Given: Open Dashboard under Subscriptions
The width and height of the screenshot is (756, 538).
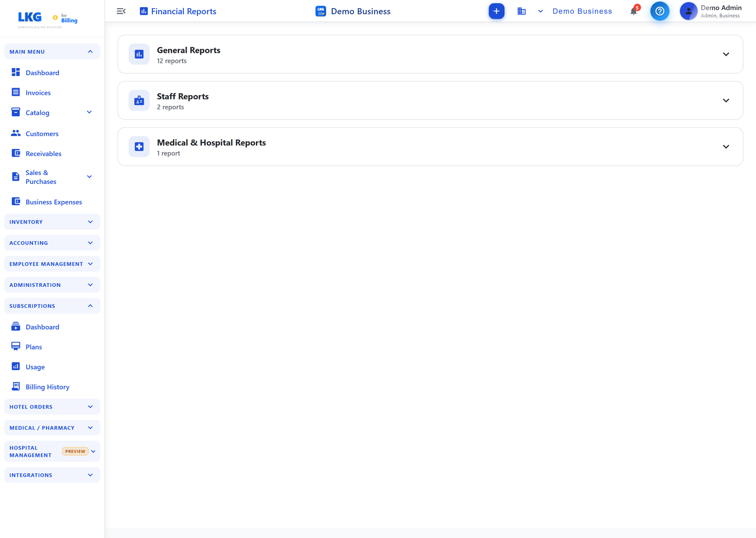Looking at the screenshot, I should click(x=43, y=327).
